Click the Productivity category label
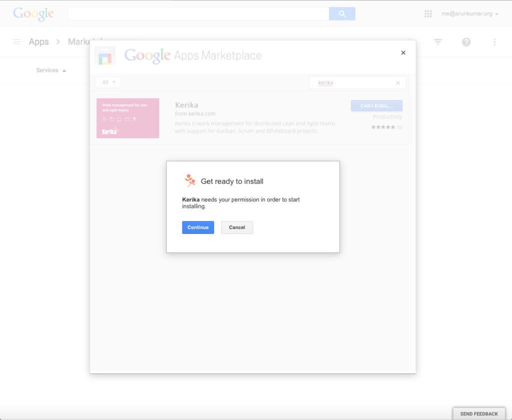The height and width of the screenshot is (420, 512). (387, 117)
